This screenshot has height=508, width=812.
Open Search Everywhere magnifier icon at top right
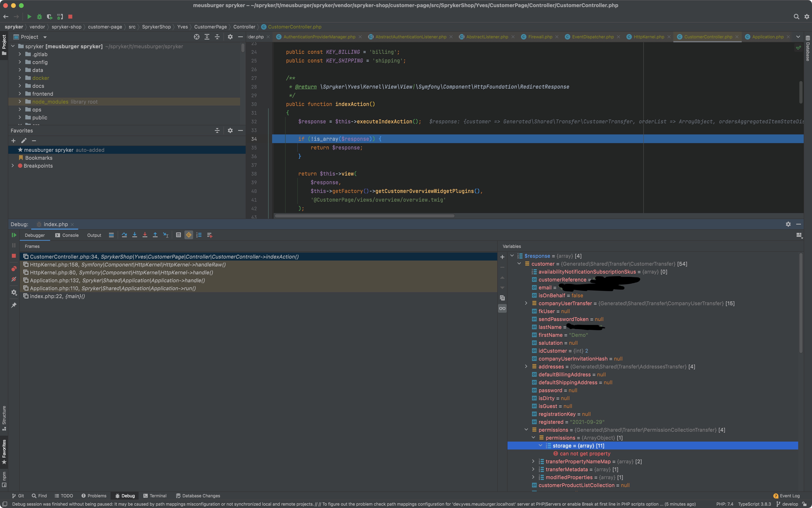796,16
